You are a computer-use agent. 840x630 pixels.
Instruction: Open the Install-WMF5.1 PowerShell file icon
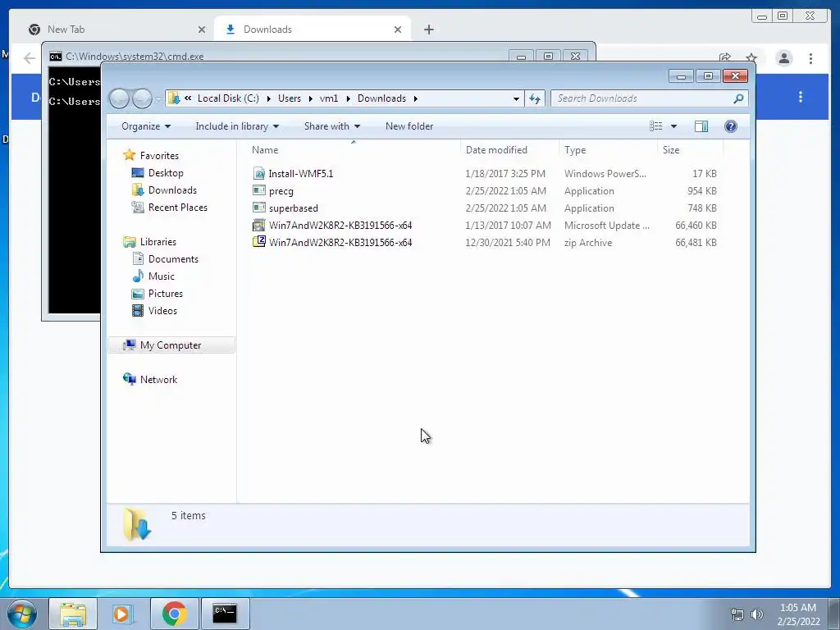259,174
